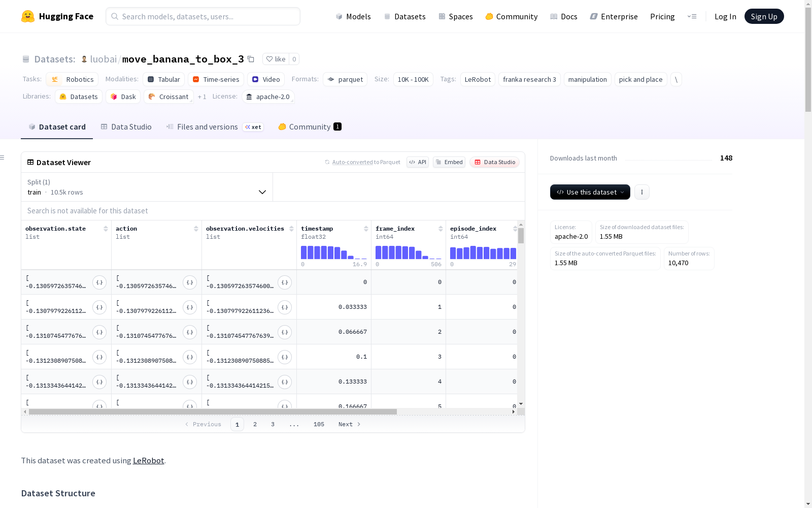Sort by the frame_index column
Image resolution: width=812 pixels, height=508 pixels.
tap(441, 229)
